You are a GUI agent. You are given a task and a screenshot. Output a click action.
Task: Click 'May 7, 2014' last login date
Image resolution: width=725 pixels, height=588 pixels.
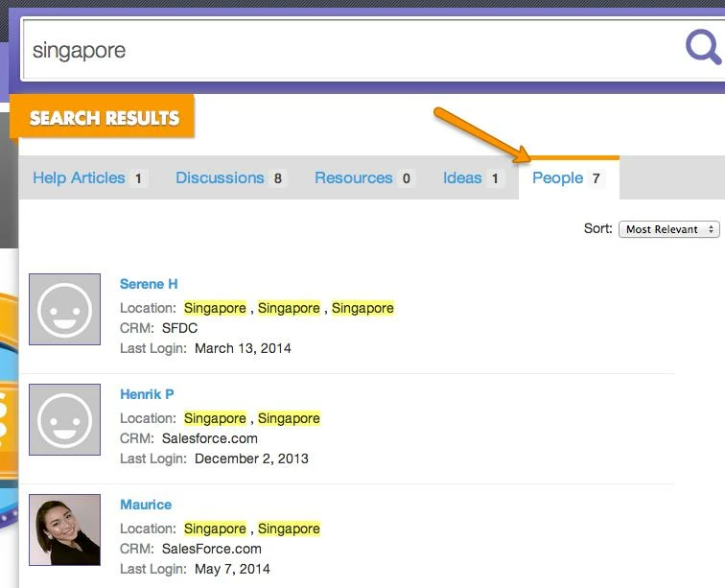[x=232, y=569]
